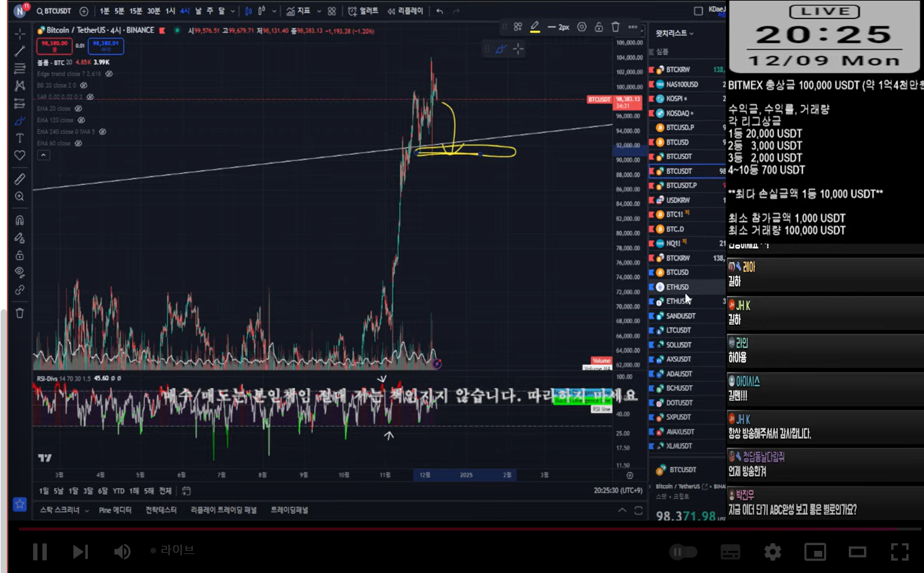Start bar 리플레이 replay
Screen dimensions: 924x573
pyautogui.click(x=405, y=11)
